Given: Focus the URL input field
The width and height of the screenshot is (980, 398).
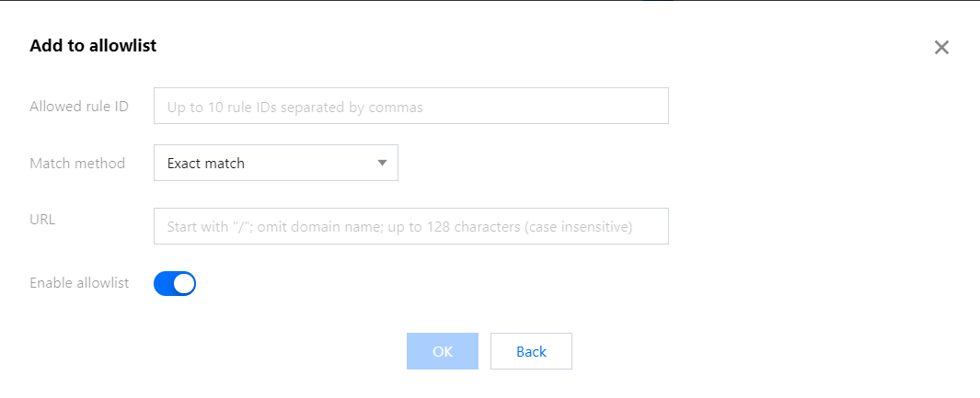Looking at the screenshot, I should [x=410, y=226].
